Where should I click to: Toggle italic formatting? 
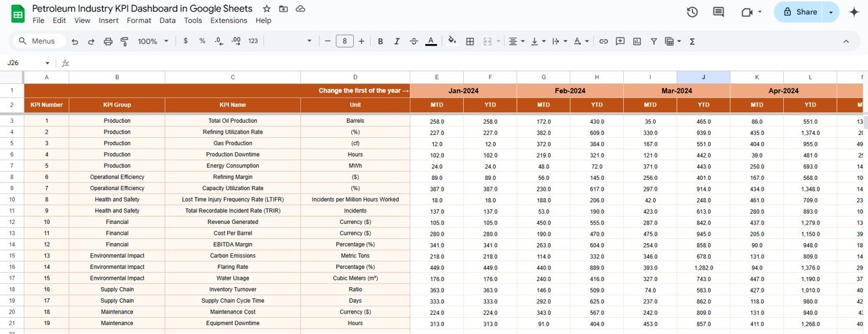pyautogui.click(x=397, y=41)
